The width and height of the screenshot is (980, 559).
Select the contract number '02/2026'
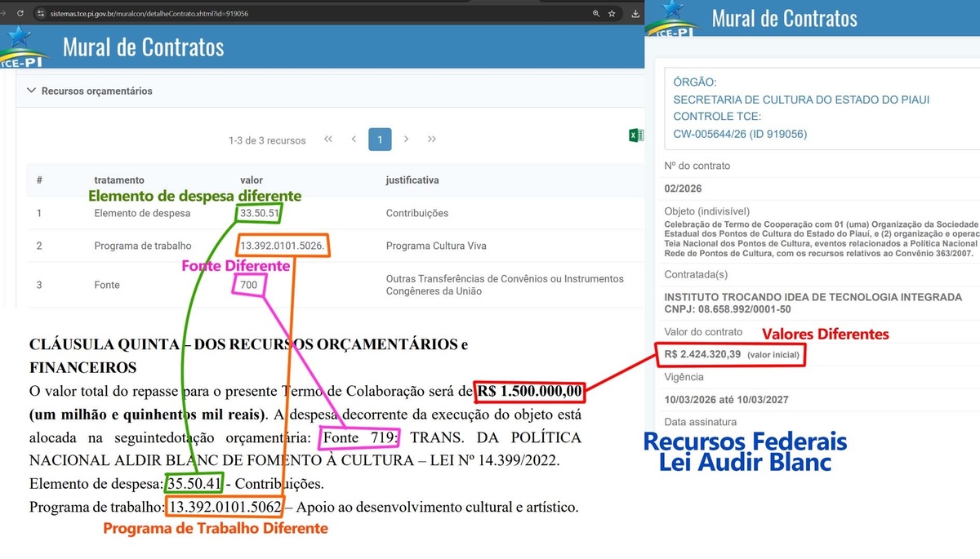pos(683,189)
